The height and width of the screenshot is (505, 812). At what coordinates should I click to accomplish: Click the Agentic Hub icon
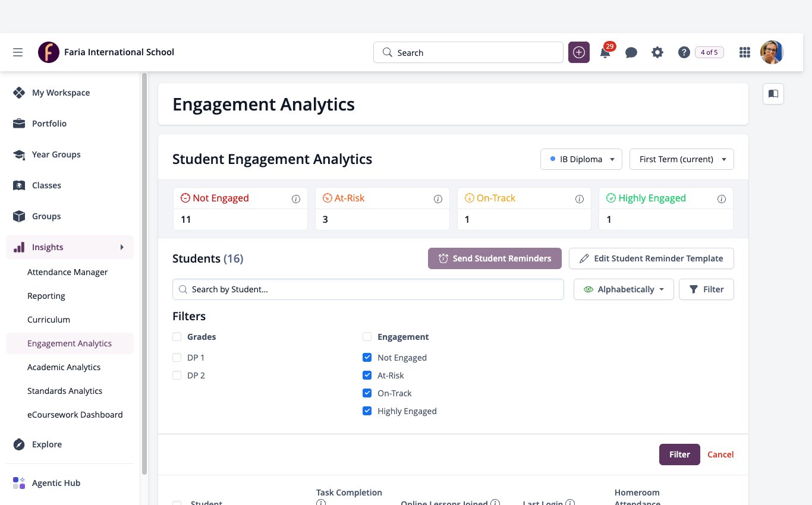click(x=19, y=483)
